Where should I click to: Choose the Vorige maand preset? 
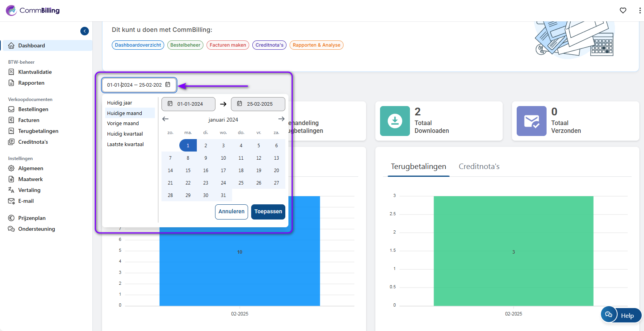tap(123, 124)
